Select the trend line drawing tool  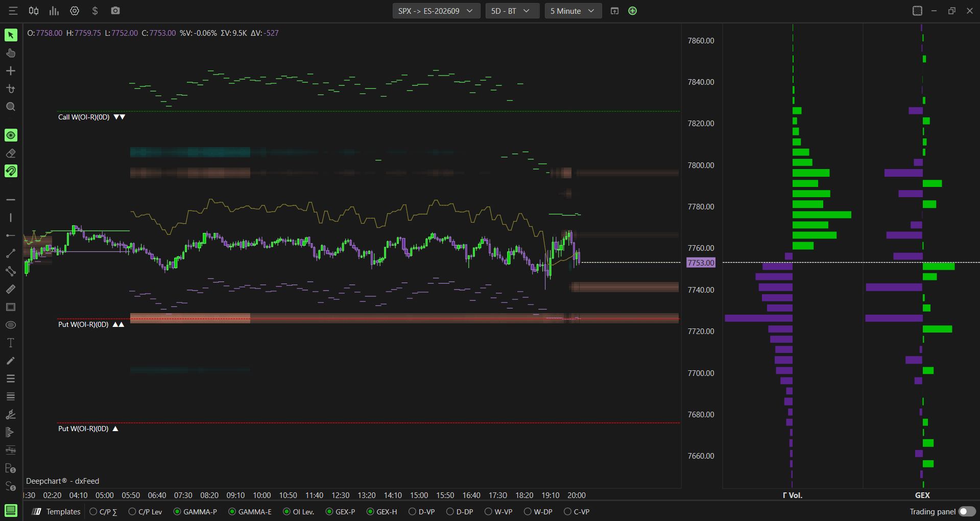click(11, 253)
